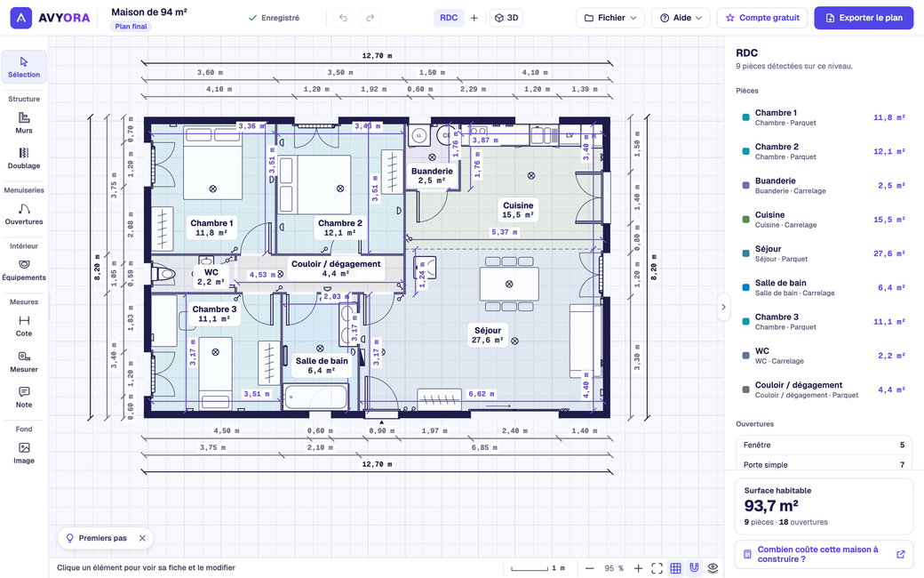Select the Équipements tool
924x578 pixels.
[24, 270]
